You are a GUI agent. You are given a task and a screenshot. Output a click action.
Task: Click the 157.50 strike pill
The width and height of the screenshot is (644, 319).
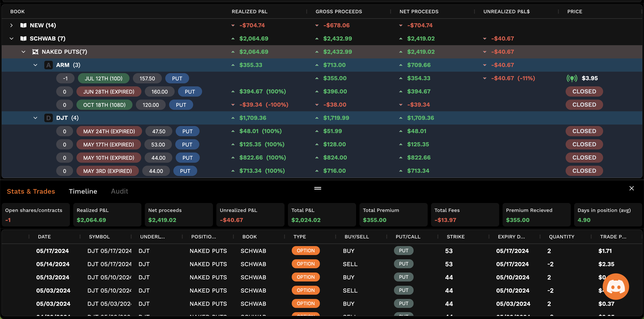tap(147, 78)
